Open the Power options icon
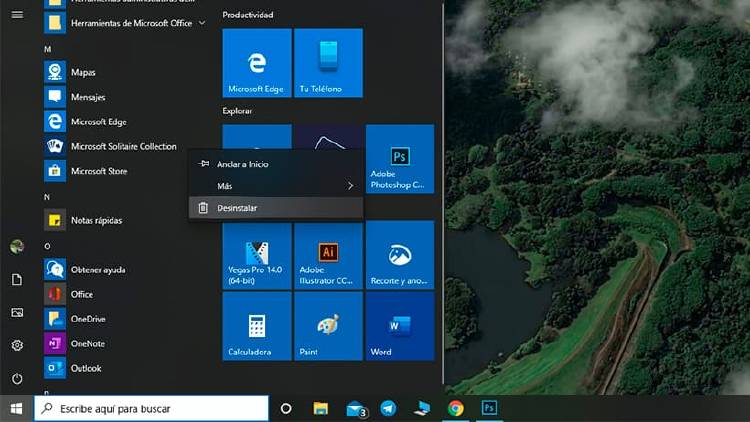This screenshot has width=750, height=422. click(x=17, y=379)
